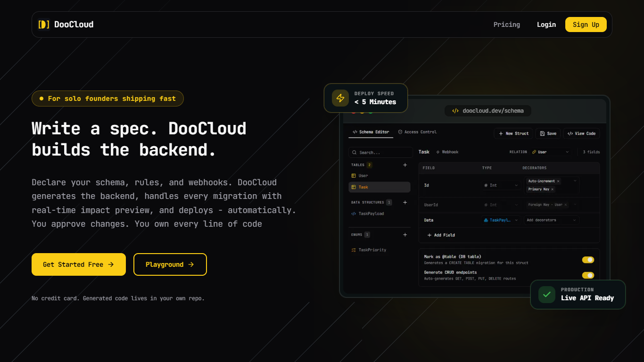Open the UserId field Int type dropdown
This screenshot has height=362, width=644.
coord(501,205)
